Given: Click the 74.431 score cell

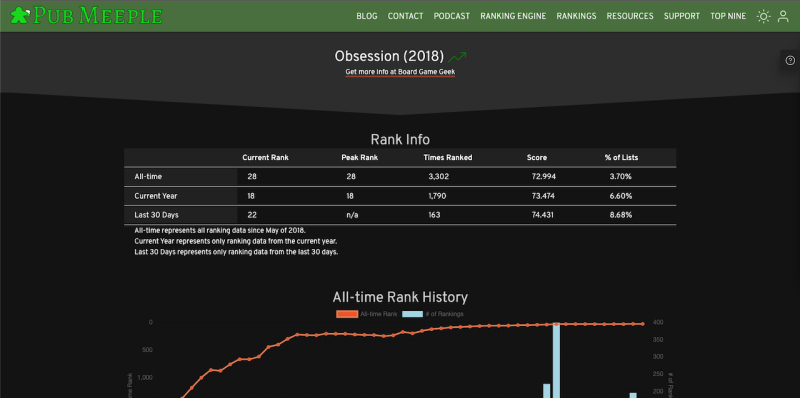Looking at the screenshot, I should coord(542,215).
